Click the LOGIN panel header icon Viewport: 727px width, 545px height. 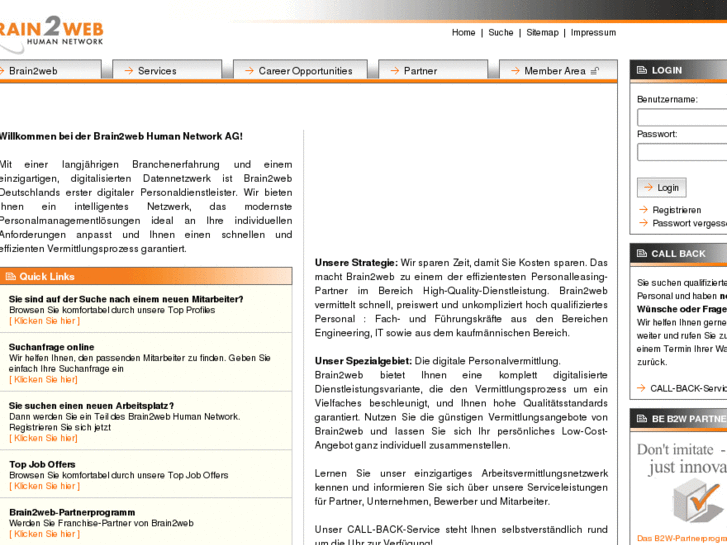point(642,70)
